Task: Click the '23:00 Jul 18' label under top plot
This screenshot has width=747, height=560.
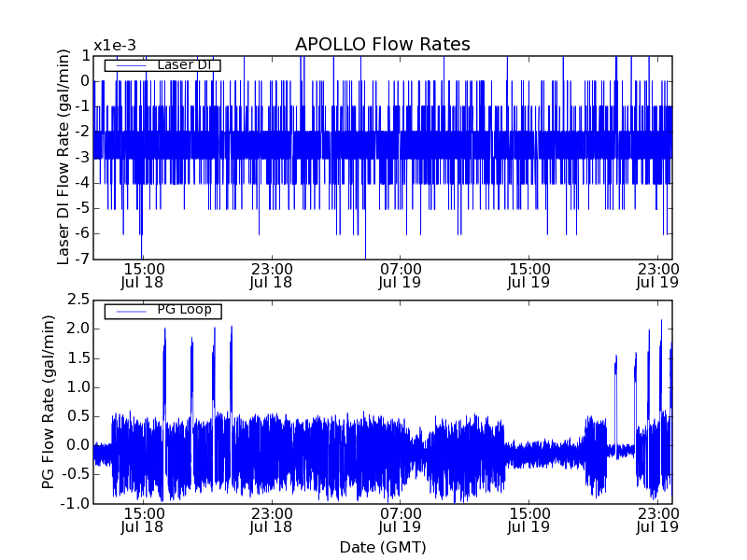Action: [272, 275]
